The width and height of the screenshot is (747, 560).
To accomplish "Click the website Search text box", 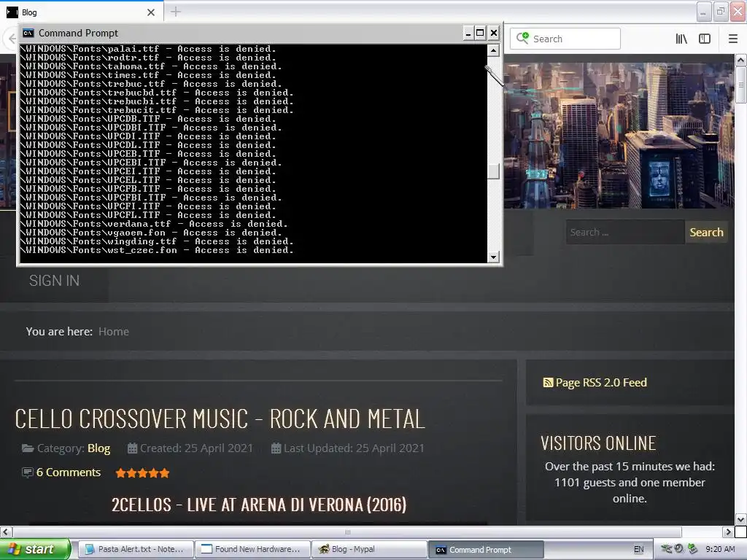I will [x=625, y=232].
